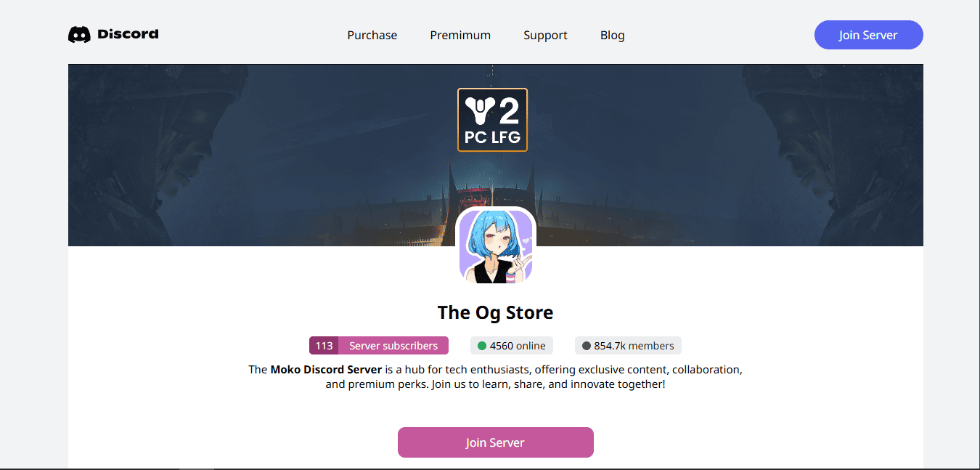This screenshot has height=470, width=980.
Task: Click the Destiny 2 PC LFG emblem
Action: (492, 120)
